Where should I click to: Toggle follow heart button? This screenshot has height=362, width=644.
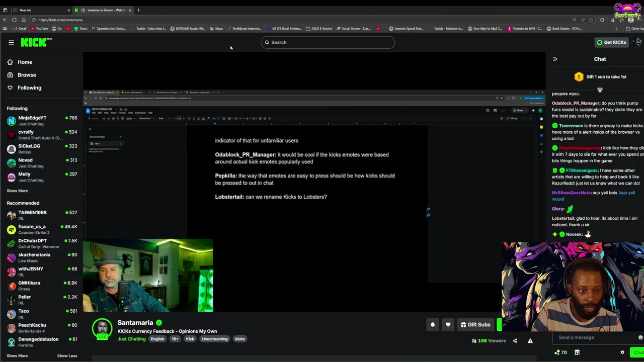click(x=448, y=325)
